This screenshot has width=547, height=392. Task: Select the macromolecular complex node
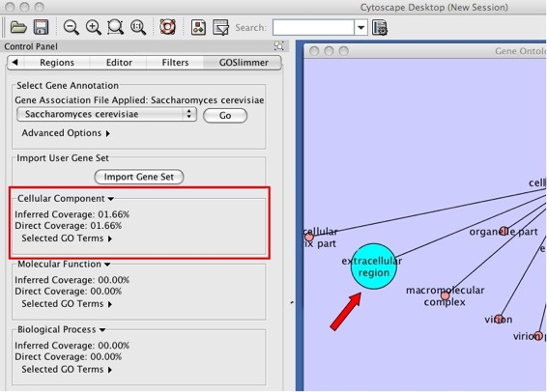coord(445,295)
